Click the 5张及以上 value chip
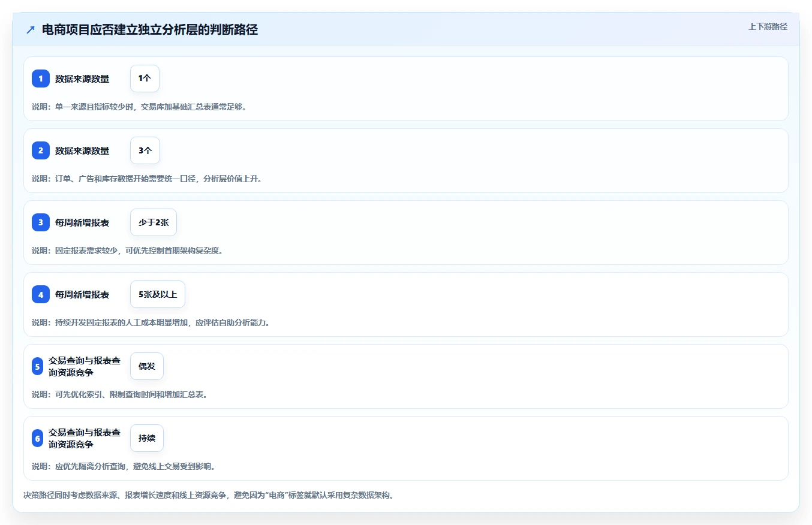 pyautogui.click(x=158, y=294)
